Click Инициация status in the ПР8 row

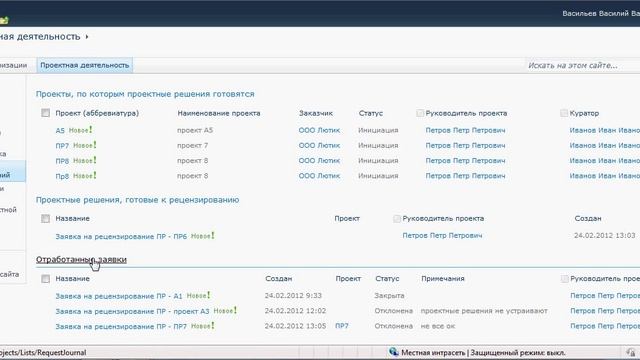[x=378, y=161]
